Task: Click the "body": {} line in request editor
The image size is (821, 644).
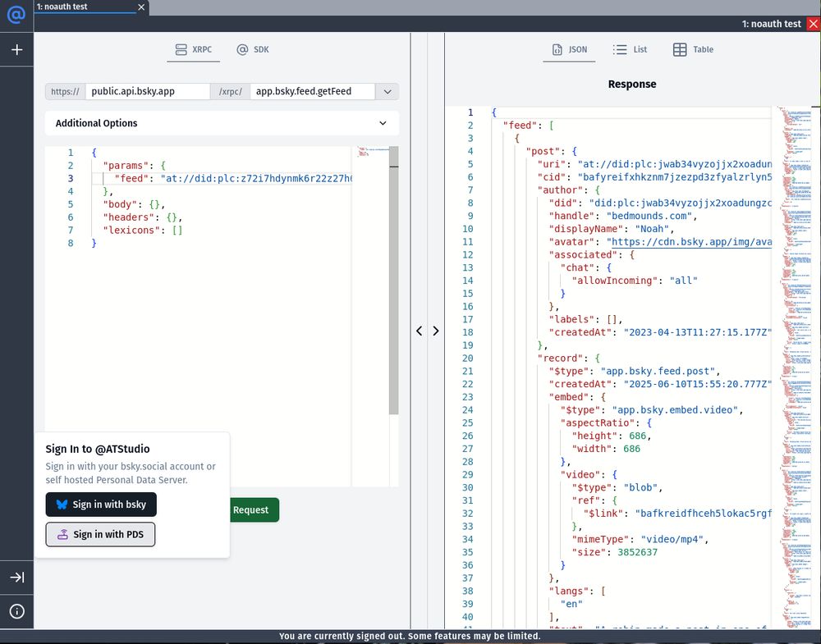Action: click(x=134, y=204)
